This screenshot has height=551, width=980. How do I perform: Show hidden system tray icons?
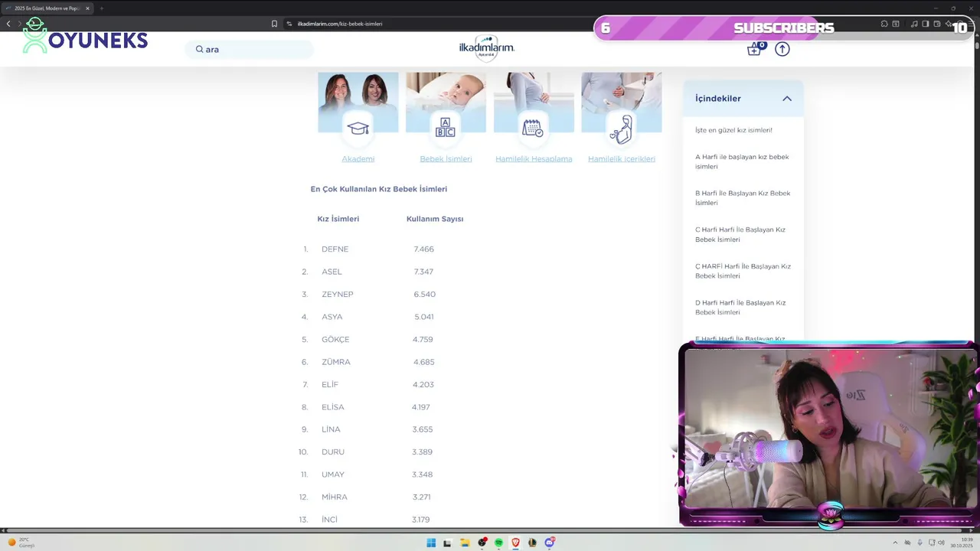pyautogui.click(x=896, y=543)
